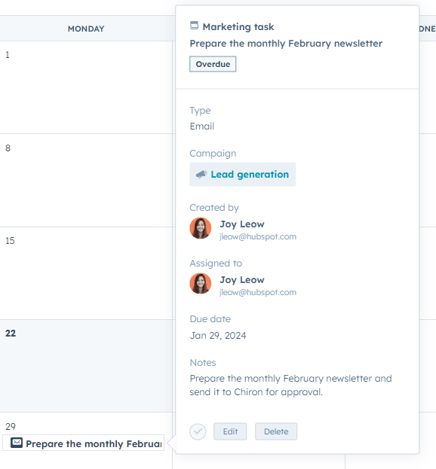Click the email icon on calendar task
This screenshot has height=469, width=436.
click(17, 443)
